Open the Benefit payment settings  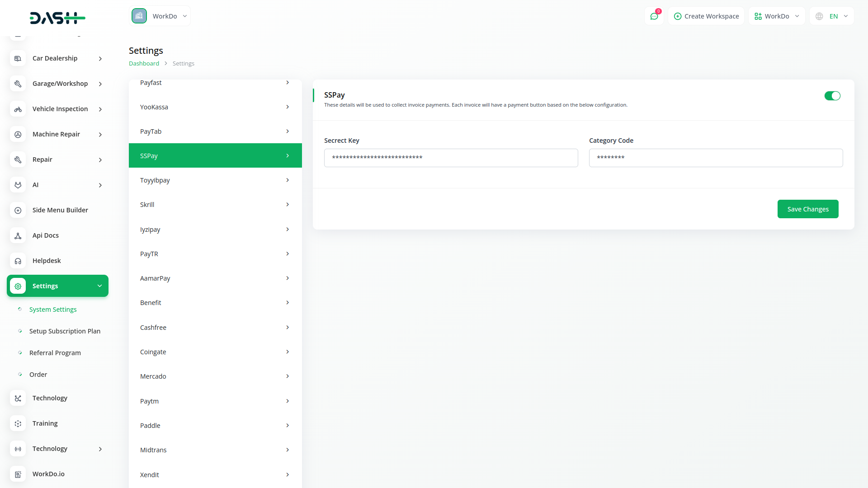click(215, 303)
